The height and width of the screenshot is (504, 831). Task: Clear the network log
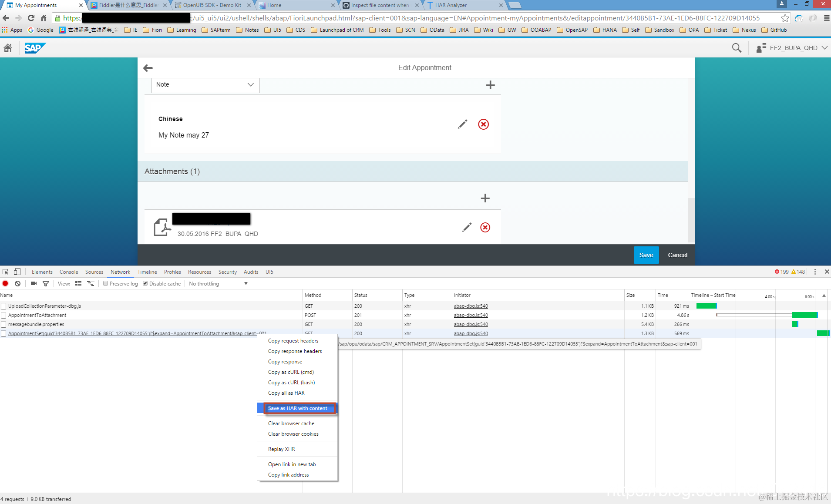(17, 283)
